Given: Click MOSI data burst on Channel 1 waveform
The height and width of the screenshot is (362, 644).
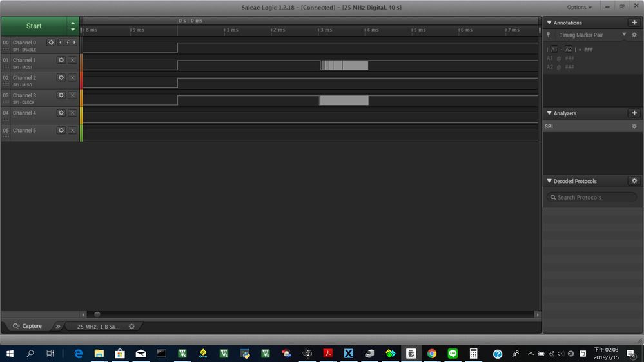Looking at the screenshot, I should tap(344, 65).
